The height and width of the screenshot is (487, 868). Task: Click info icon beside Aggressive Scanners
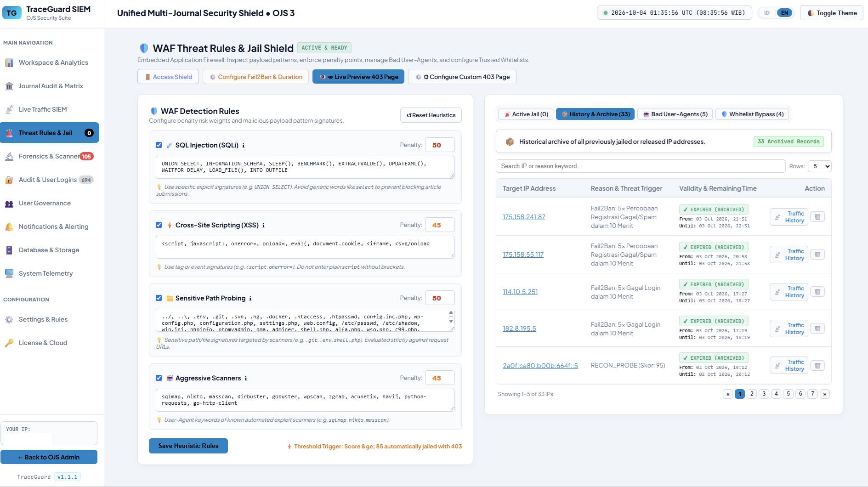(246, 378)
